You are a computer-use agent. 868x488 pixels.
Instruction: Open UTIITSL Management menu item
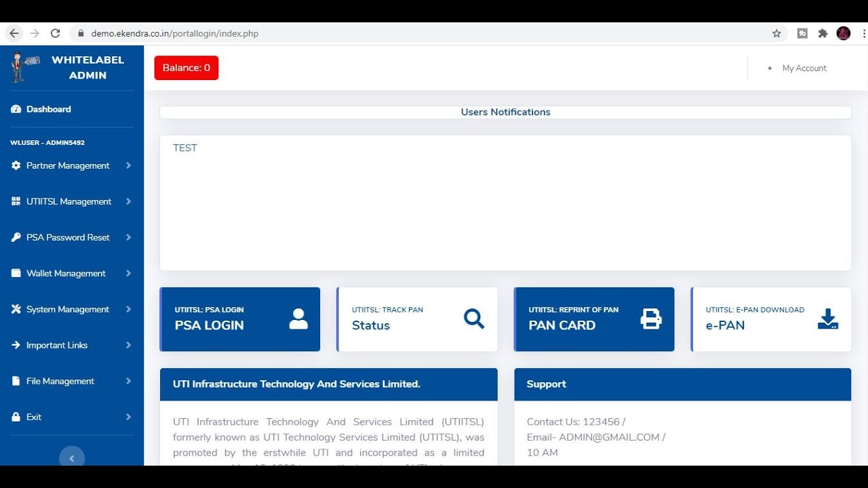click(72, 201)
